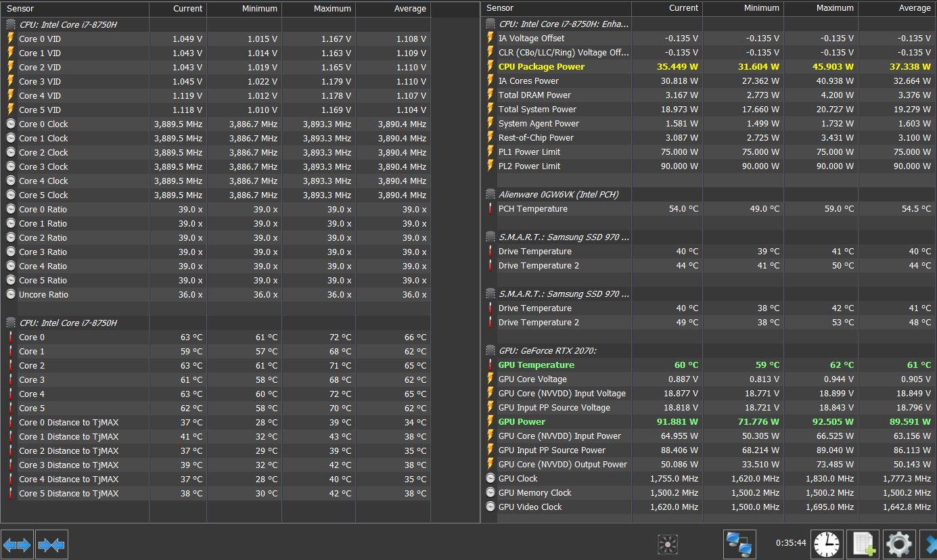Click the right panel Average column header

tap(896, 8)
